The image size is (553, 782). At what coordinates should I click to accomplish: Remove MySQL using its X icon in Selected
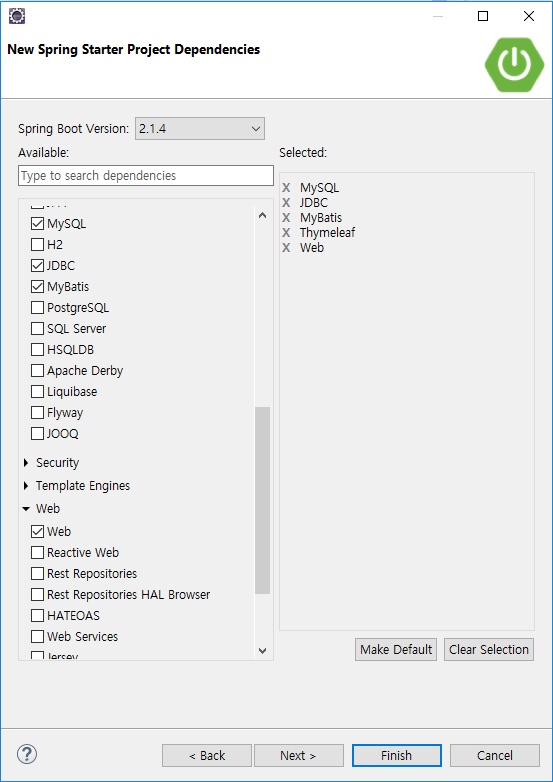pyautogui.click(x=286, y=188)
